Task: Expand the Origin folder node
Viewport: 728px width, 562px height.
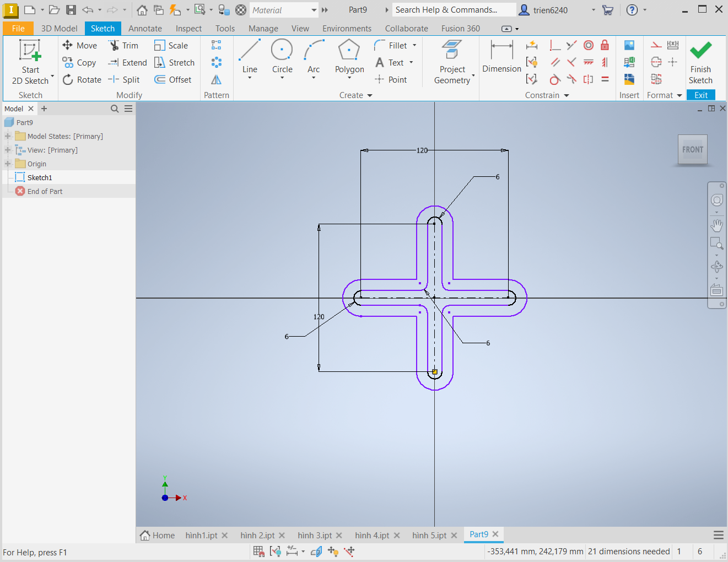Action: (x=8, y=164)
